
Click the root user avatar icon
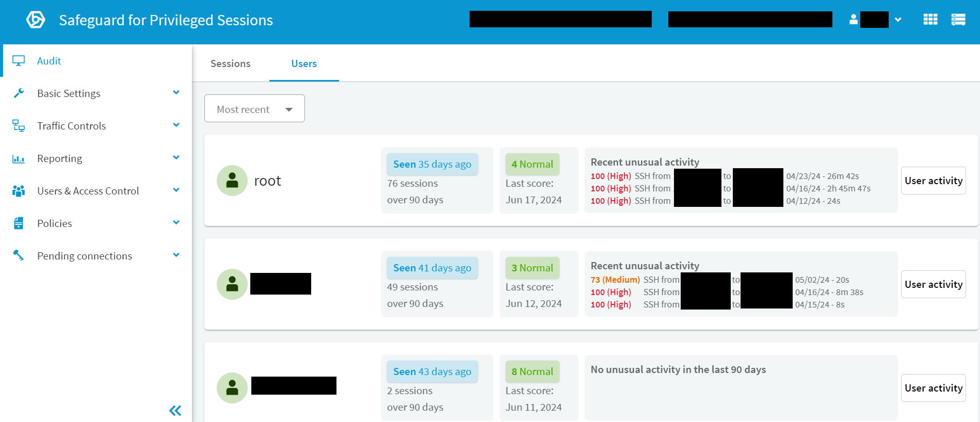(232, 181)
